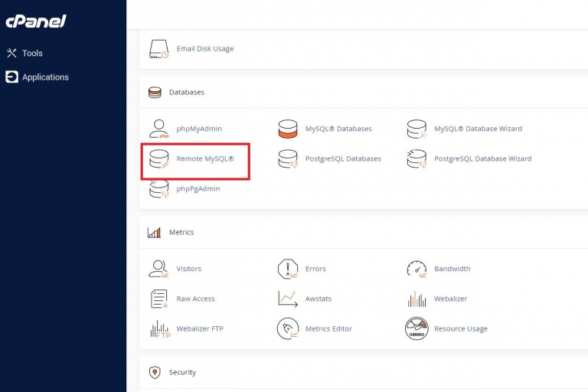Go to MySQL® Databases link
Viewport: 588px width, 392px height.
(338, 129)
